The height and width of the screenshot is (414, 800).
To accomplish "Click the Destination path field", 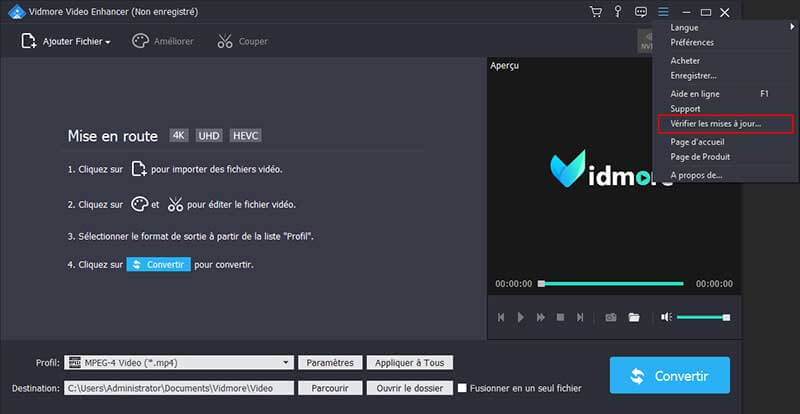I will tap(180, 388).
